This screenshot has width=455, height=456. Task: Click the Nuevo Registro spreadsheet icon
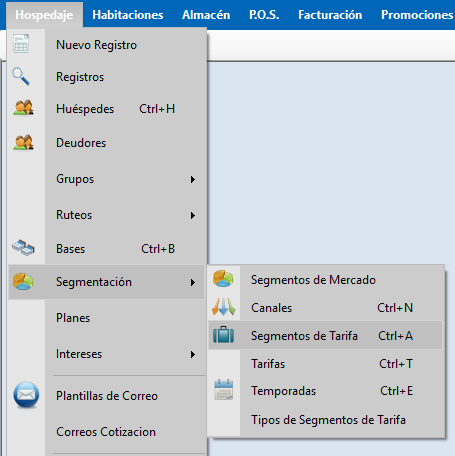pos(21,44)
